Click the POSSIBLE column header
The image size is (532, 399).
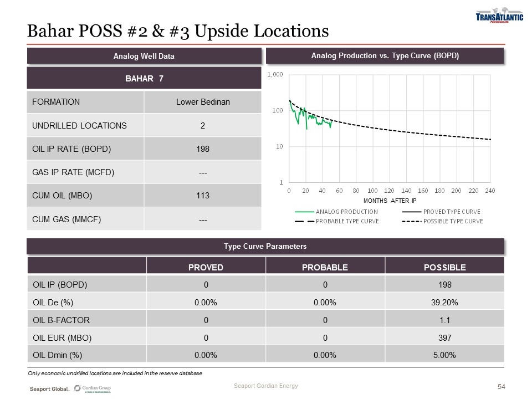coord(444,267)
